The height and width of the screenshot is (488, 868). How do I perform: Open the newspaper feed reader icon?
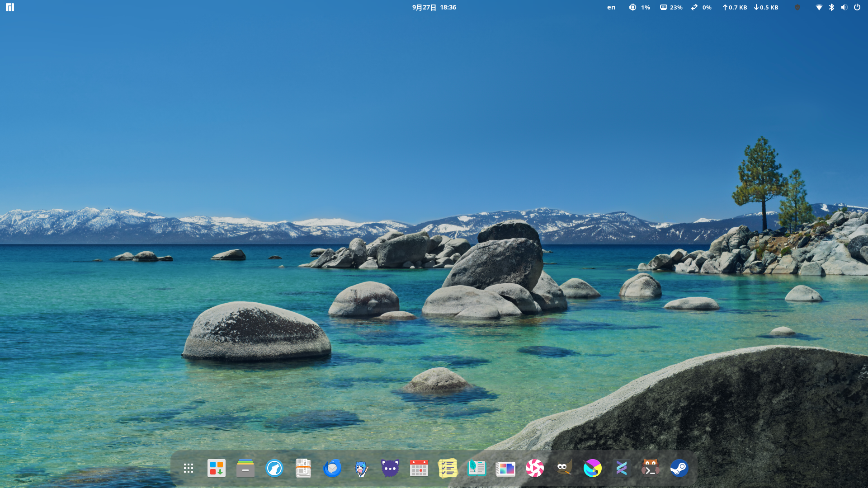point(303,468)
